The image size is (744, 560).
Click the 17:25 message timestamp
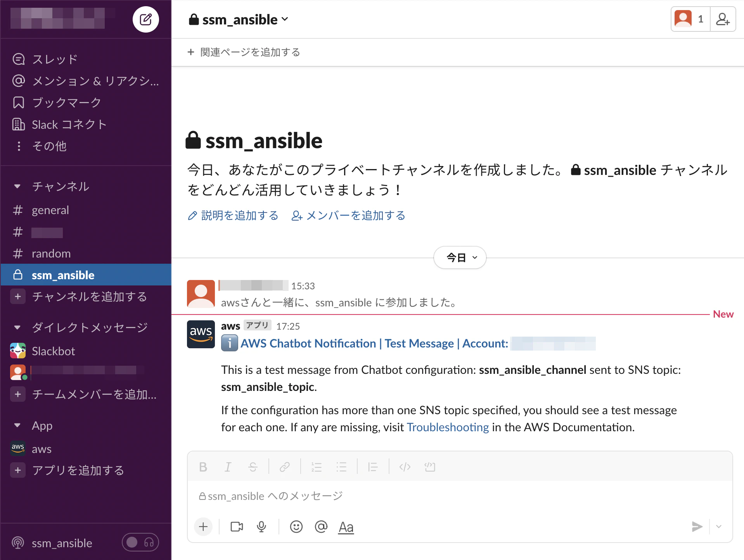point(288,326)
